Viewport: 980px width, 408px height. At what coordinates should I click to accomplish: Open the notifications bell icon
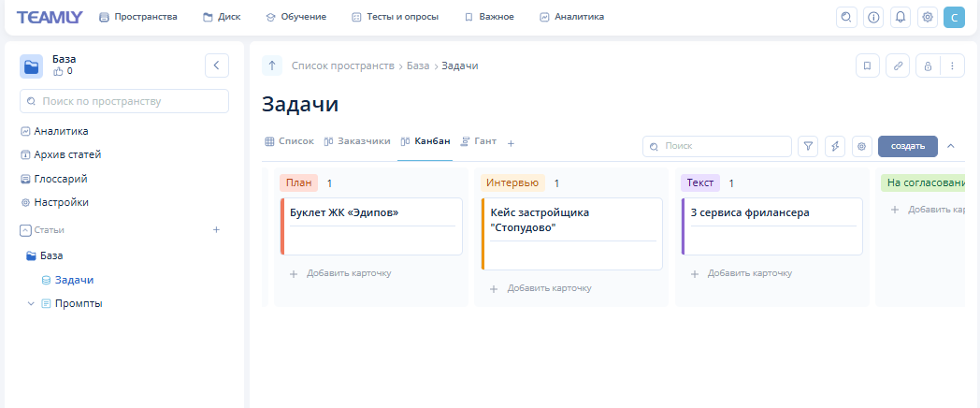pyautogui.click(x=901, y=17)
